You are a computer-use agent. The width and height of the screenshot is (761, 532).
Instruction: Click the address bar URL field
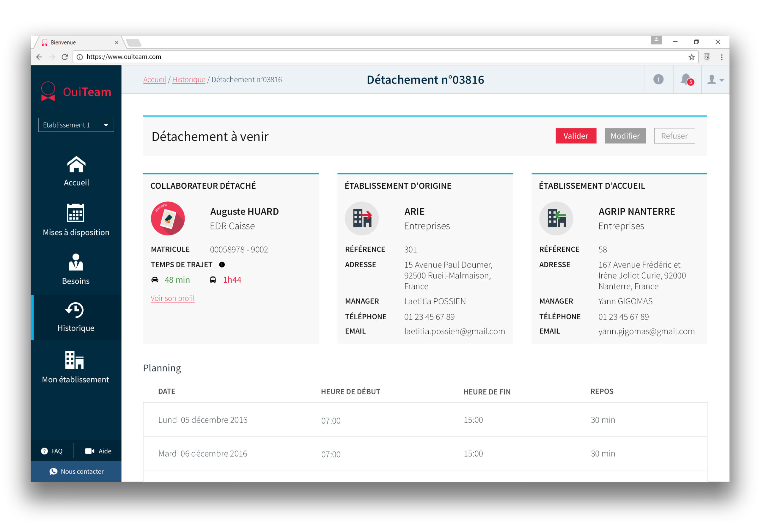pos(386,57)
